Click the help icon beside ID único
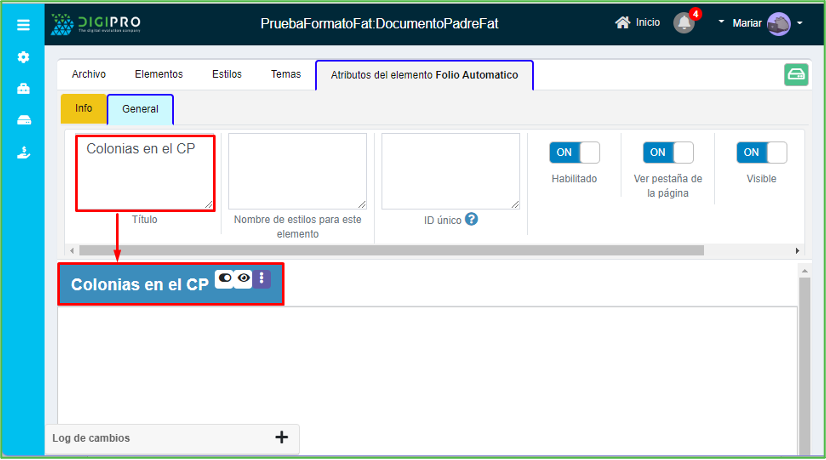Image resolution: width=826 pixels, height=460 pixels. 472,219
